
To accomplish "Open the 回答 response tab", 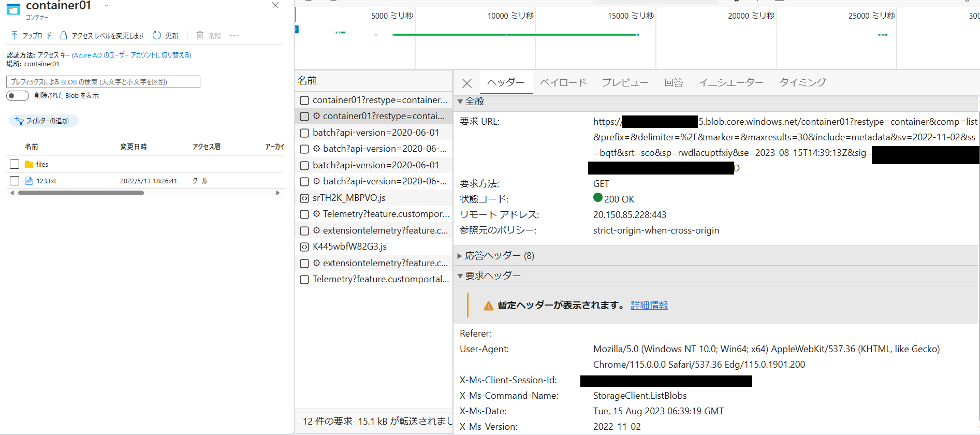I will click(674, 83).
